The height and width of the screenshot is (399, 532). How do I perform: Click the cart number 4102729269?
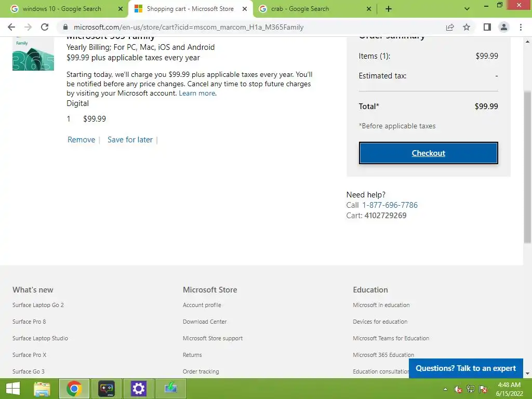tap(385, 216)
